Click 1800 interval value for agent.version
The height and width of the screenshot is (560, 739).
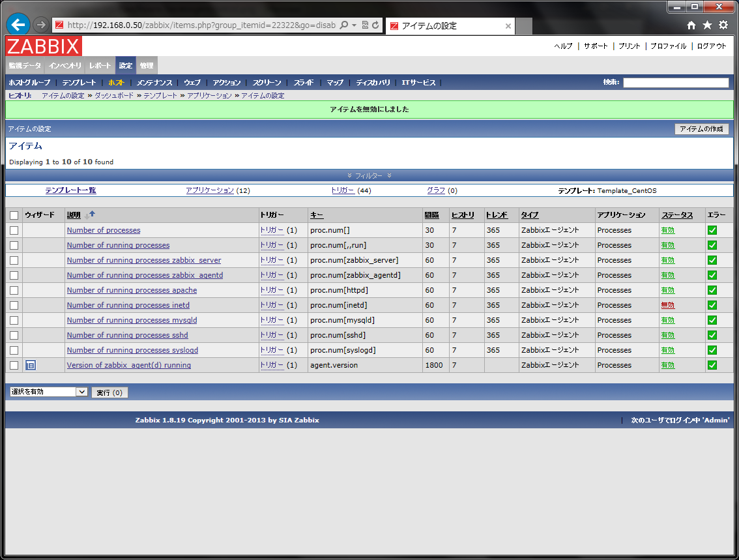click(434, 365)
